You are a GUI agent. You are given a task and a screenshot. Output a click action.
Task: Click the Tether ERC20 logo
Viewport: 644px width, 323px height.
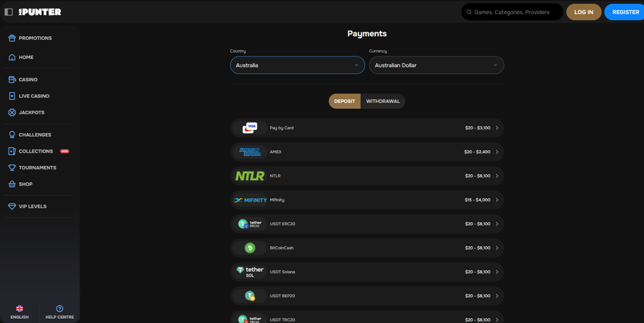pos(250,224)
